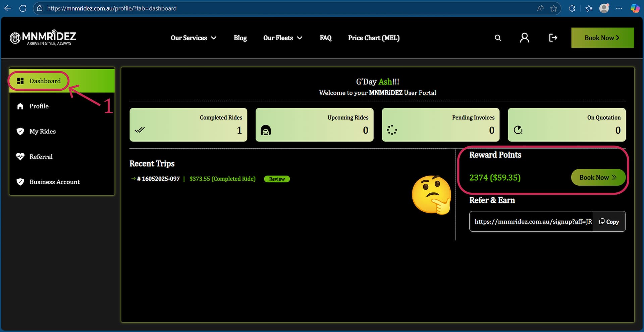The image size is (644, 332).
Task: Add page to favorites star icon
Action: click(x=554, y=8)
